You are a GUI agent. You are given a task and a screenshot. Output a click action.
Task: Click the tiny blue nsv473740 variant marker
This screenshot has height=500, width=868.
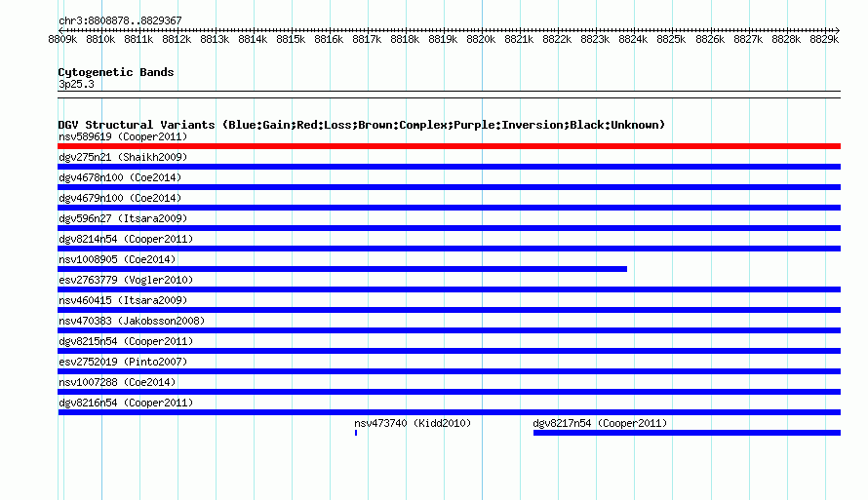[x=356, y=433]
